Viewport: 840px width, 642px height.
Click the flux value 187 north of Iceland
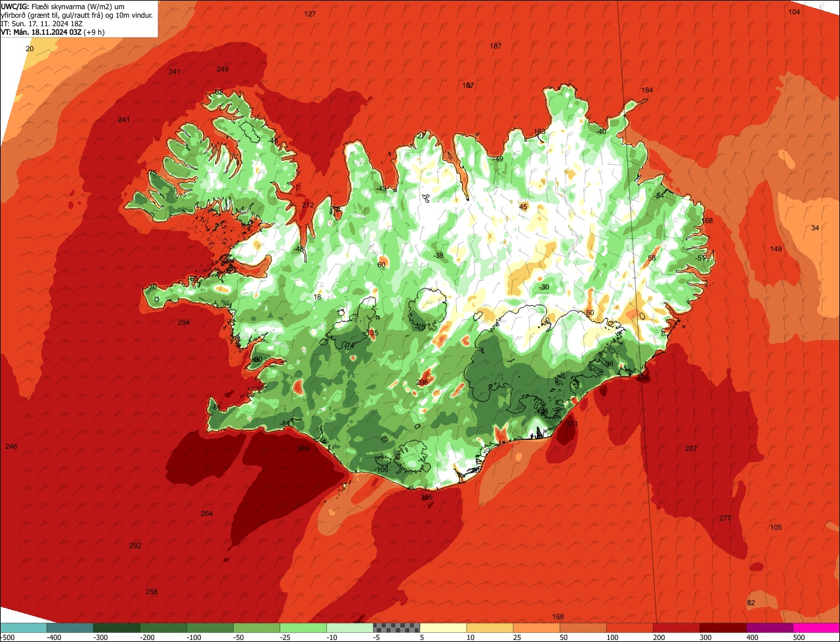(x=495, y=46)
